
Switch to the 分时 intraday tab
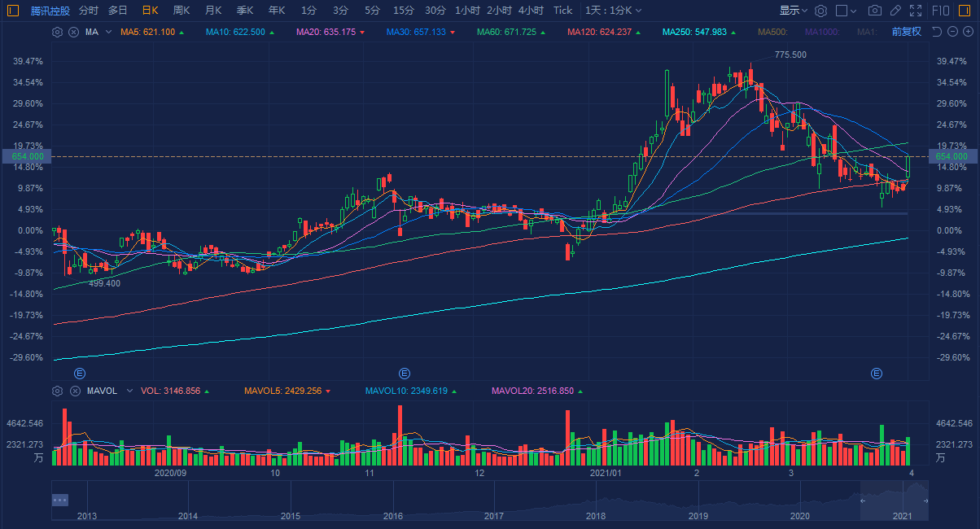coord(89,11)
